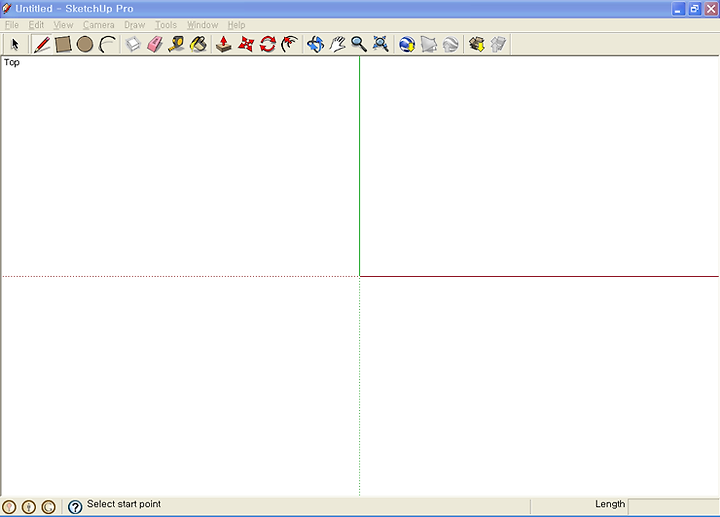Click Place Model in Google Earth icon
Viewport: 720px width, 517px height.
click(x=451, y=45)
